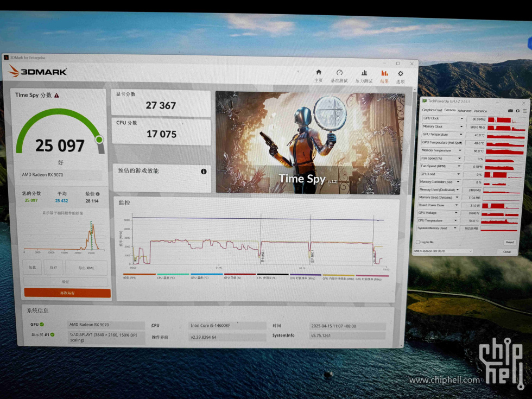The image size is (532, 399).
Task: Expand the Fan Speed (RPM) dropdown
Action: (x=459, y=166)
